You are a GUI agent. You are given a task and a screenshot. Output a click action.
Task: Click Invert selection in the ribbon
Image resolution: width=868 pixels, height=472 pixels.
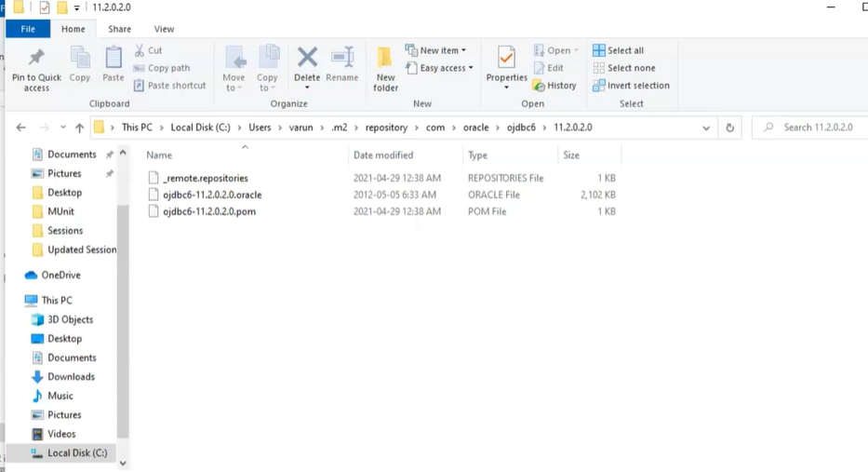(x=631, y=86)
